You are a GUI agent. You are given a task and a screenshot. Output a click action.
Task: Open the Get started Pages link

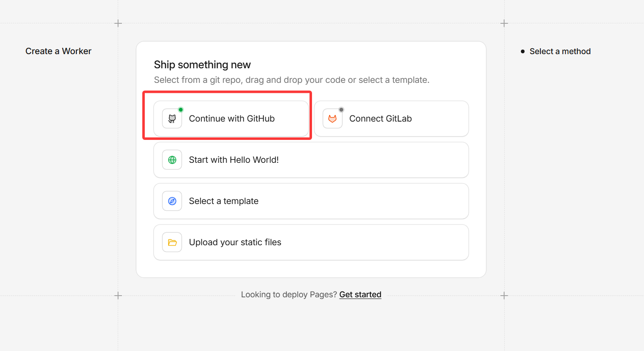360,294
